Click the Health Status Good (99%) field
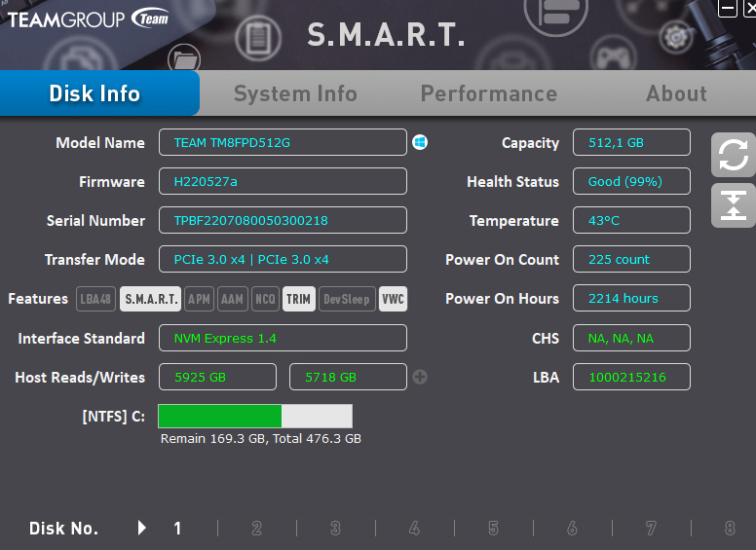The width and height of the screenshot is (756, 550). pyautogui.click(x=631, y=181)
